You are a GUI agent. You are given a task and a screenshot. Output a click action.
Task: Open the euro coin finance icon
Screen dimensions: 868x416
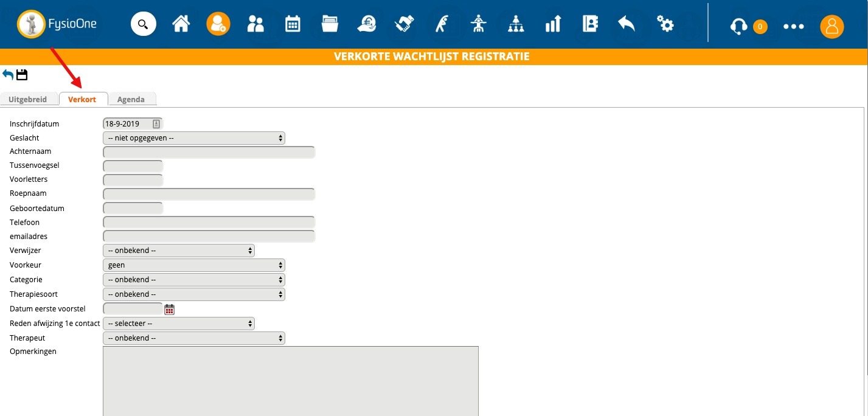point(367,24)
